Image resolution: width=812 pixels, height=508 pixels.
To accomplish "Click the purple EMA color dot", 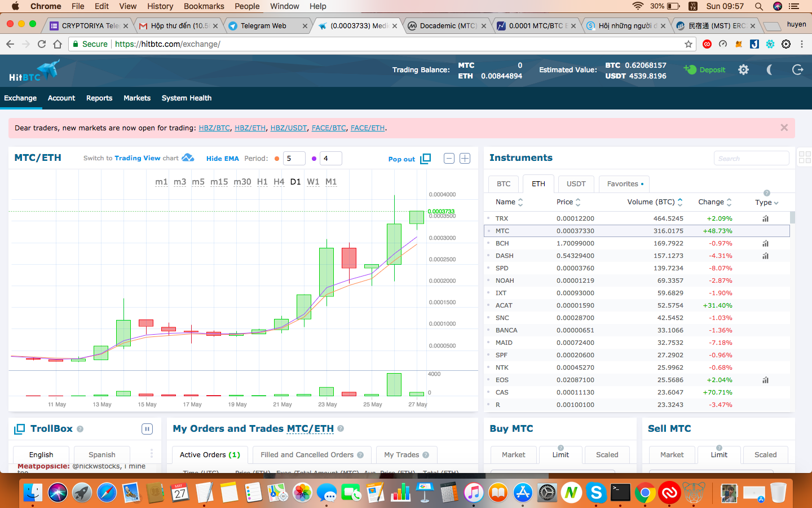I will pyautogui.click(x=314, y=159).
